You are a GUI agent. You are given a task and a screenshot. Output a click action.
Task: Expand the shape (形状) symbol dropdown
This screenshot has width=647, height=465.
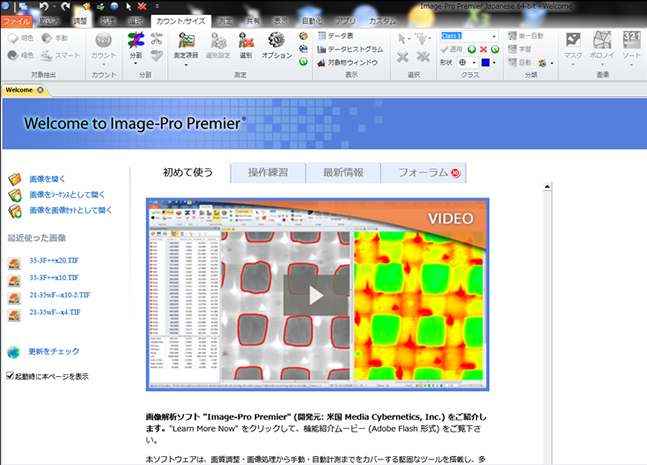(x=474, y=63)
